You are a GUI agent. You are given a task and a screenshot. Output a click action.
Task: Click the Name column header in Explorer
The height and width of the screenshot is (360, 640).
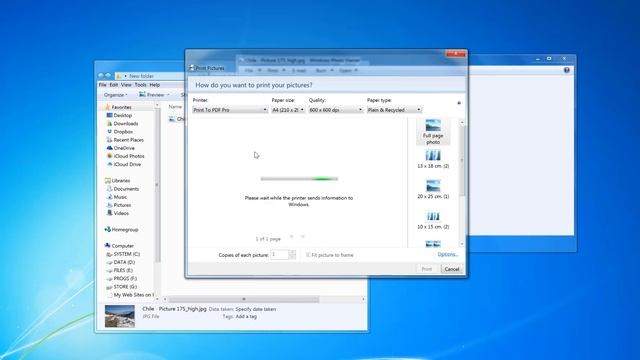(x=176, y=107)
